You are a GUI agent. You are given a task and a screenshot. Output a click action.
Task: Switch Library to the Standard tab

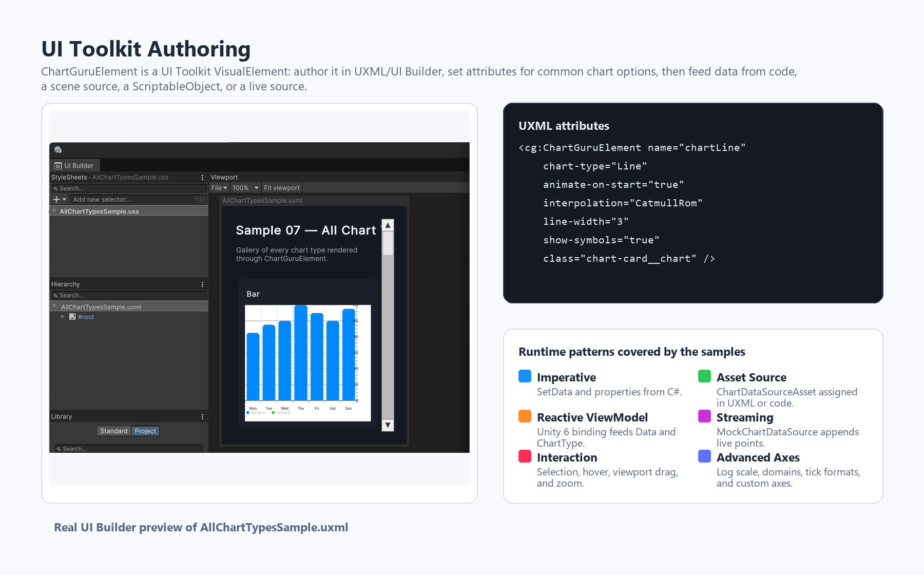(113, 431)
